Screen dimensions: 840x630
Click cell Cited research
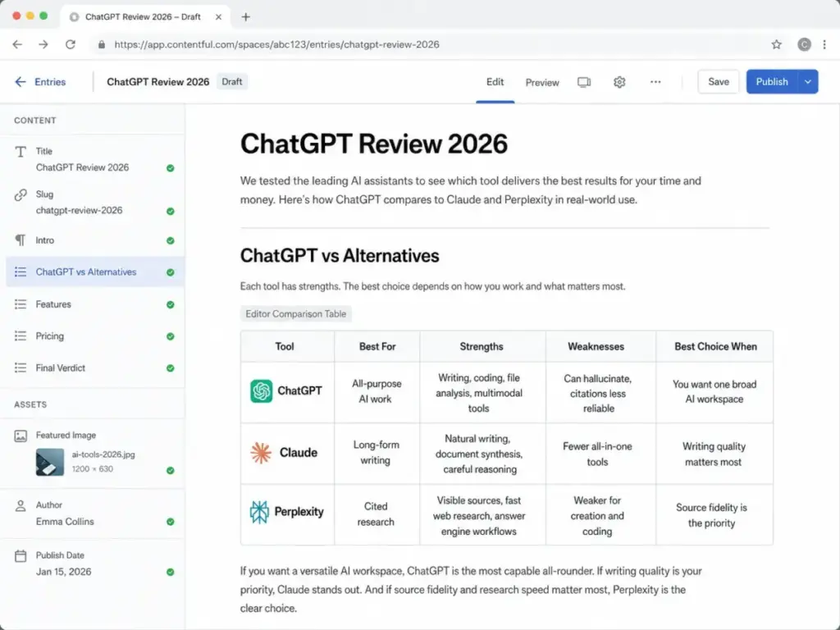[376, 514]
